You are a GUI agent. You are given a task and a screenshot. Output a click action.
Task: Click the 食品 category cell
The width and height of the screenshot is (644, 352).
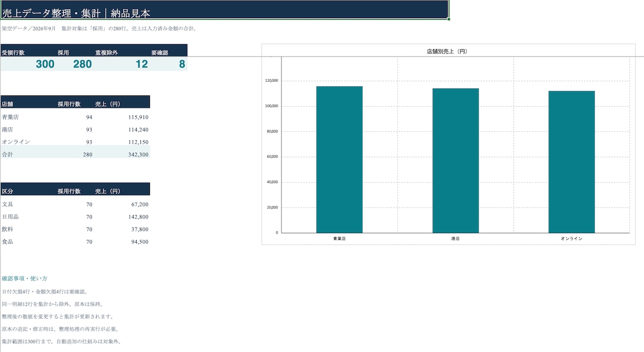[x=7, y=242]
